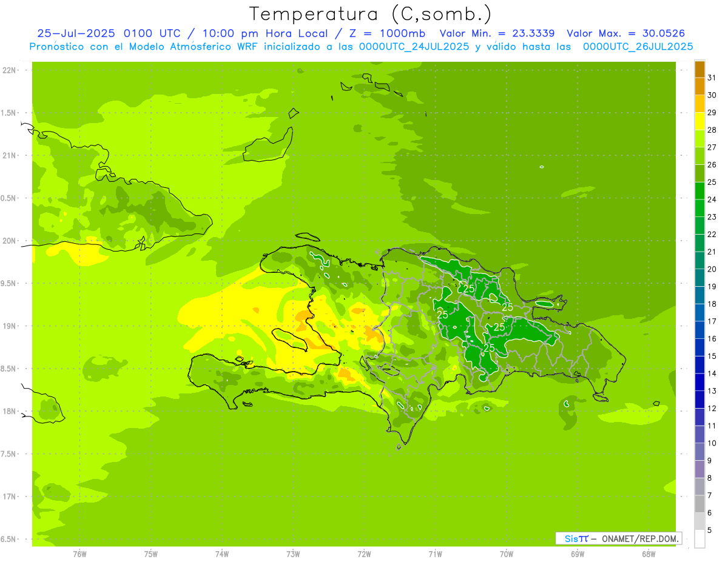Select the 73W longitude axis label

[293, 554]
